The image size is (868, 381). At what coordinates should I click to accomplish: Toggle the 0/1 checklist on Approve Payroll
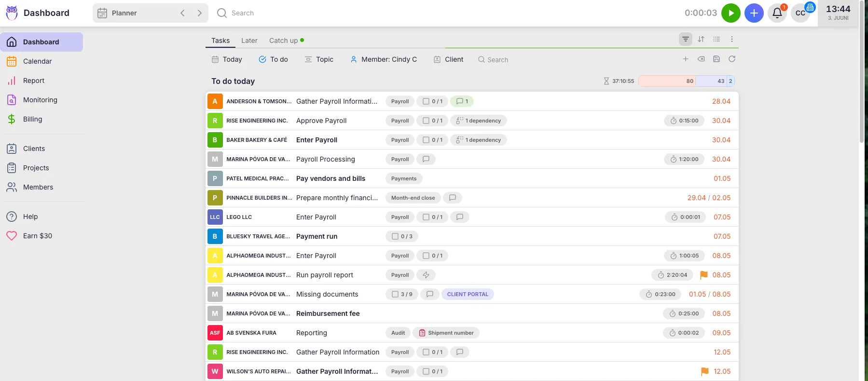(x=432, y=121)
